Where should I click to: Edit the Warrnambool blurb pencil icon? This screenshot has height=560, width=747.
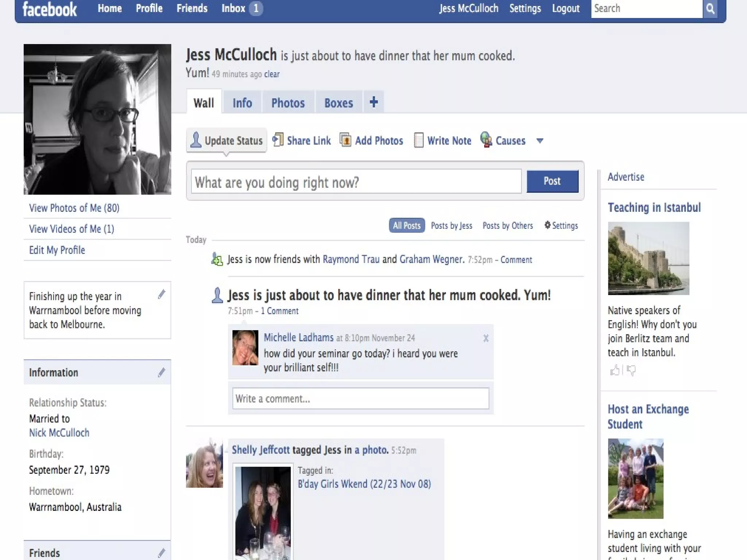161,294
